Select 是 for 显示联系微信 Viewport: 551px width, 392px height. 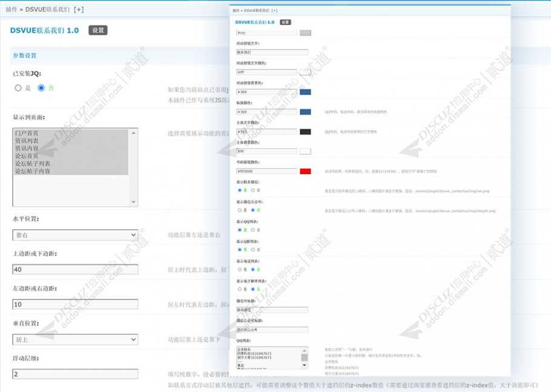[240, 190]
